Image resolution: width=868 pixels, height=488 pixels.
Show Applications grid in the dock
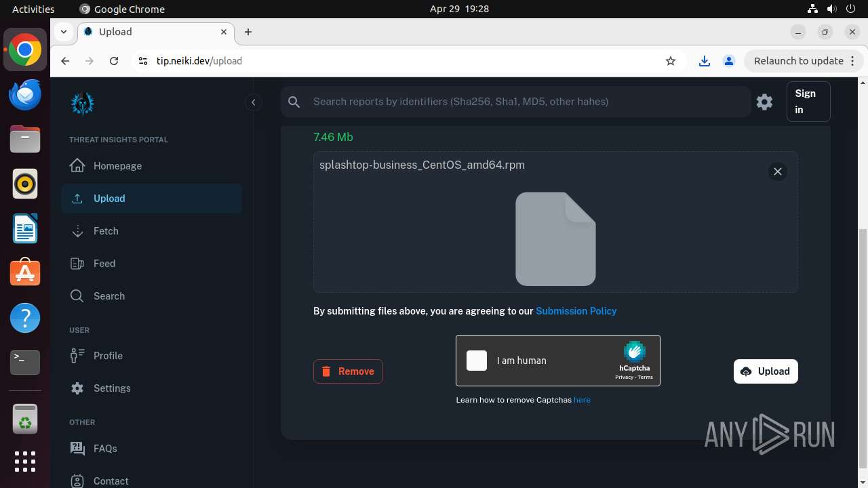point(25,462)
